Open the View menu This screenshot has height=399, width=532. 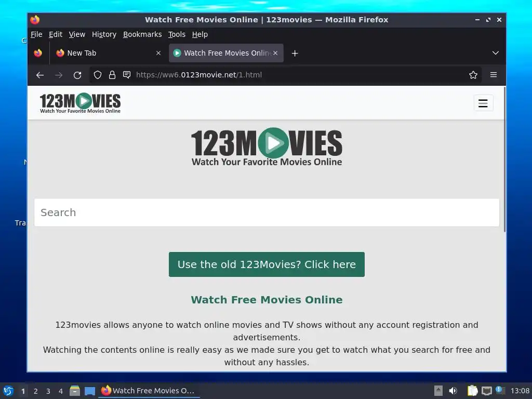(77, 34)
